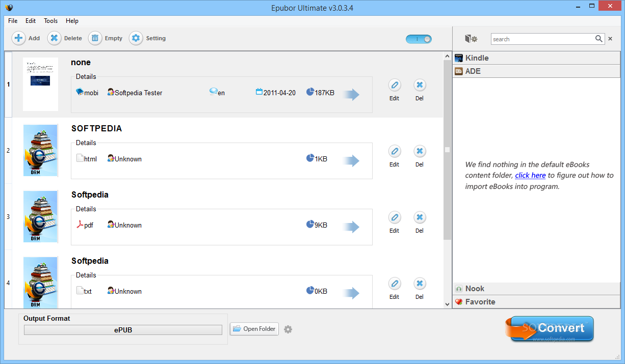Follow the 'click here' link
This screenshot has width=625, height=364.
point(530,175)
